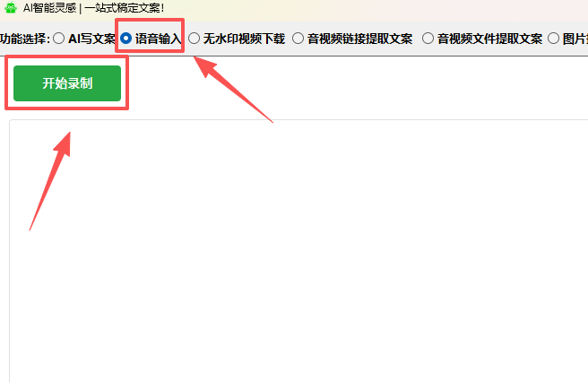The image size is (588, 382).
Task: Click the cut-off 图片 label text
Action: (x=575, y=39)
